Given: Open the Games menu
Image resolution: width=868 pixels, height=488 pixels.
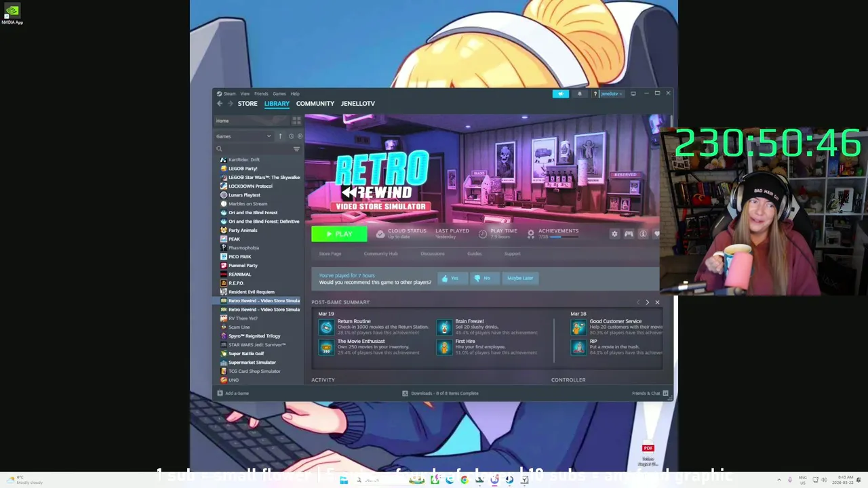Looking at the screenshot, I should (x=279, y=94).
